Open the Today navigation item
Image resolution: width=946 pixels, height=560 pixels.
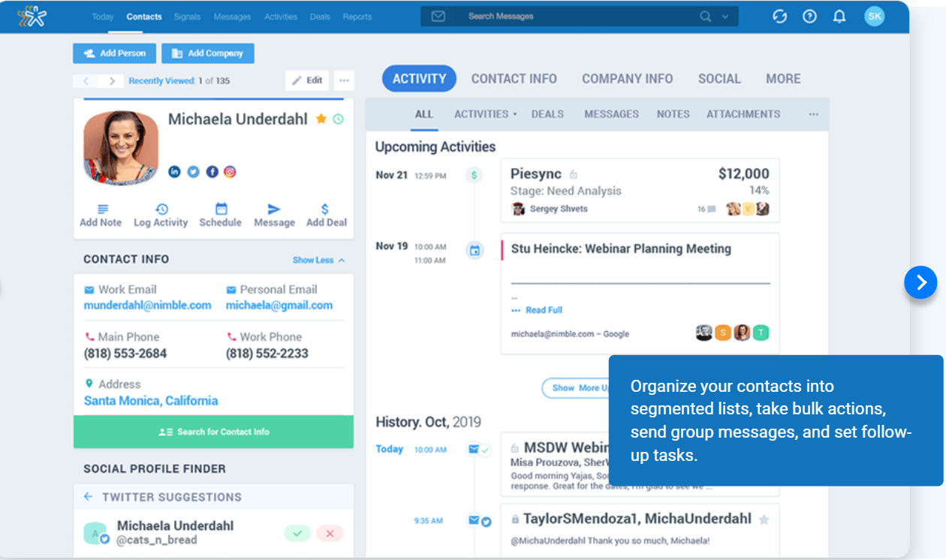click(x=103, y=17)
